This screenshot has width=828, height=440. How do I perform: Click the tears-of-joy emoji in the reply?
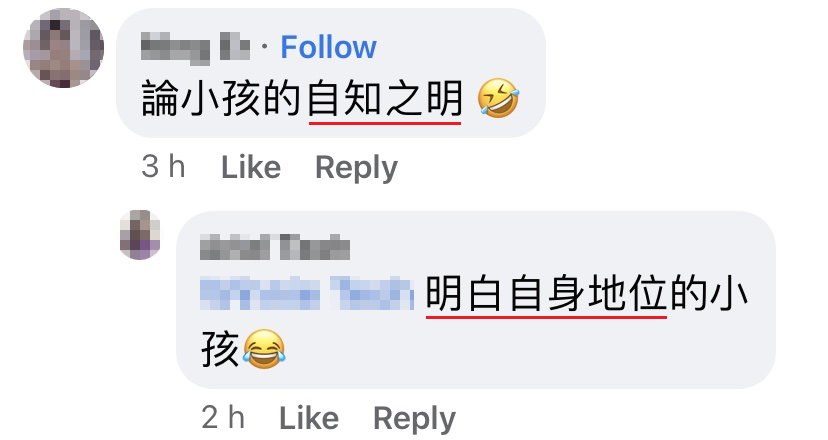[x=264, y=349]
